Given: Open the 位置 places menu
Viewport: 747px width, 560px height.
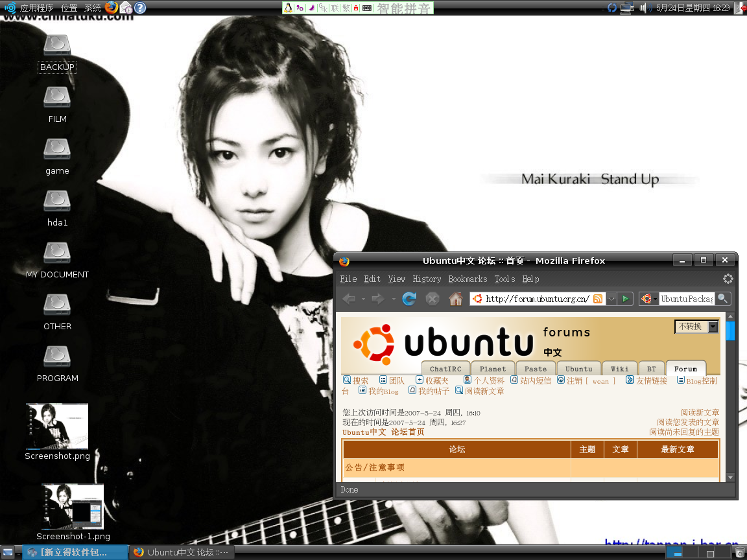Looking at the screenshot, I should (69, 8).
